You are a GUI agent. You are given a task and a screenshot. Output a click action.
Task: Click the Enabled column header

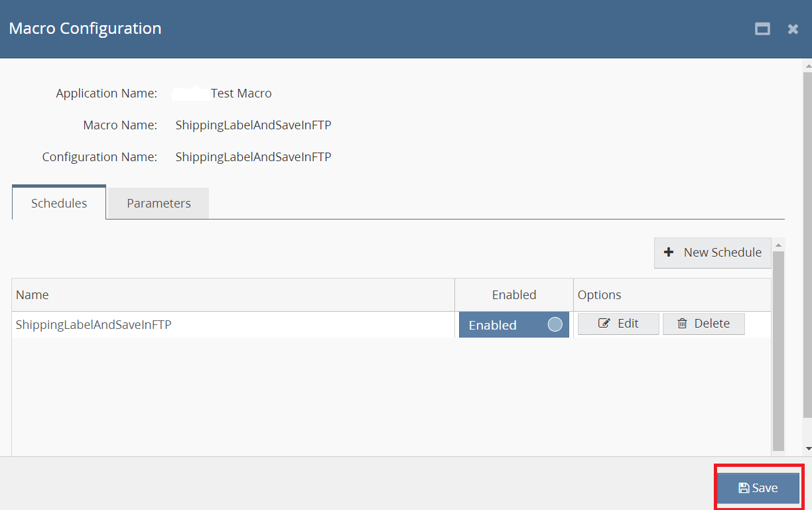click(x=514, y=295)
